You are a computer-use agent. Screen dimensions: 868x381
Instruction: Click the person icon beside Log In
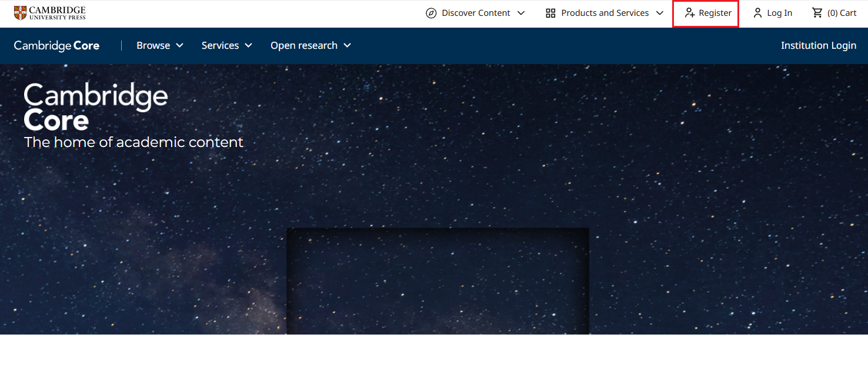coord(757,13)
